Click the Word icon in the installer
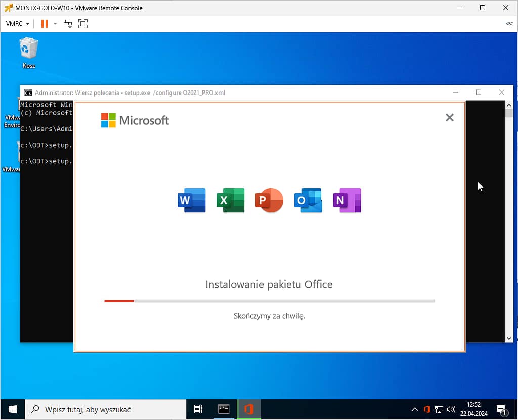The height and width of the screenshot is (420, 518). (x=192, y=200)
